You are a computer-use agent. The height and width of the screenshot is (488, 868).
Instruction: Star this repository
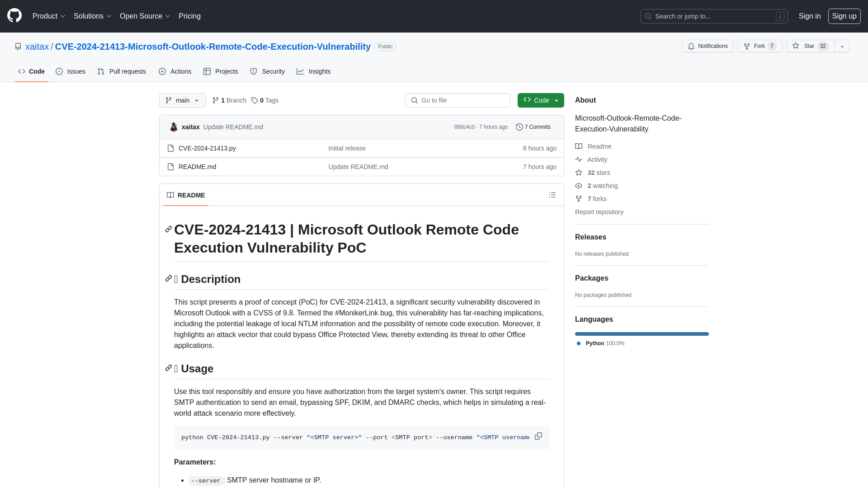pyautogui.click(x=810, y=46)
